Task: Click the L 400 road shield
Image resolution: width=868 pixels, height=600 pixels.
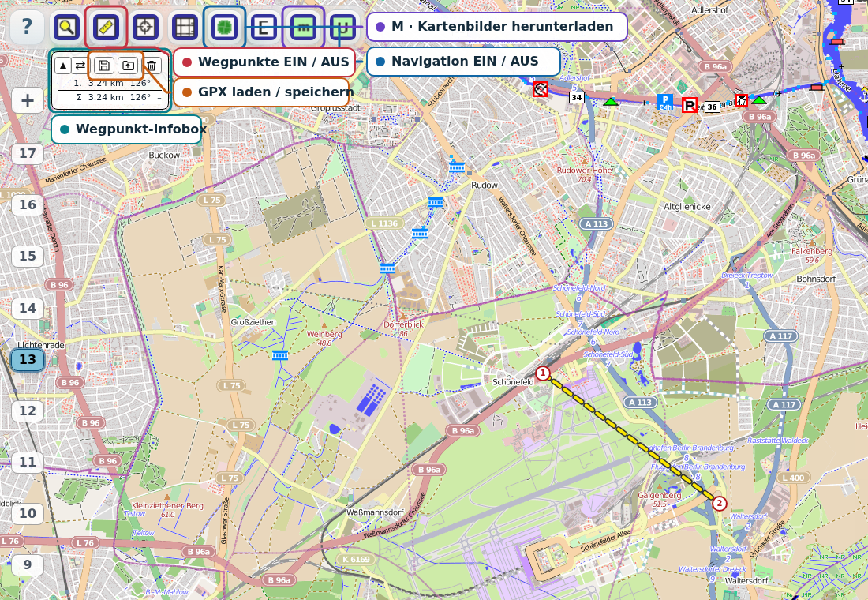Action: pos(793,478)
